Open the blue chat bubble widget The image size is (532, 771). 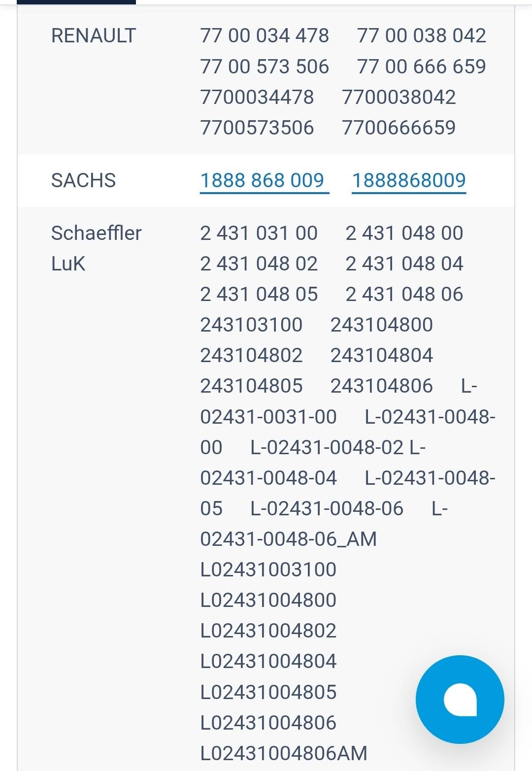coord(460,699)
